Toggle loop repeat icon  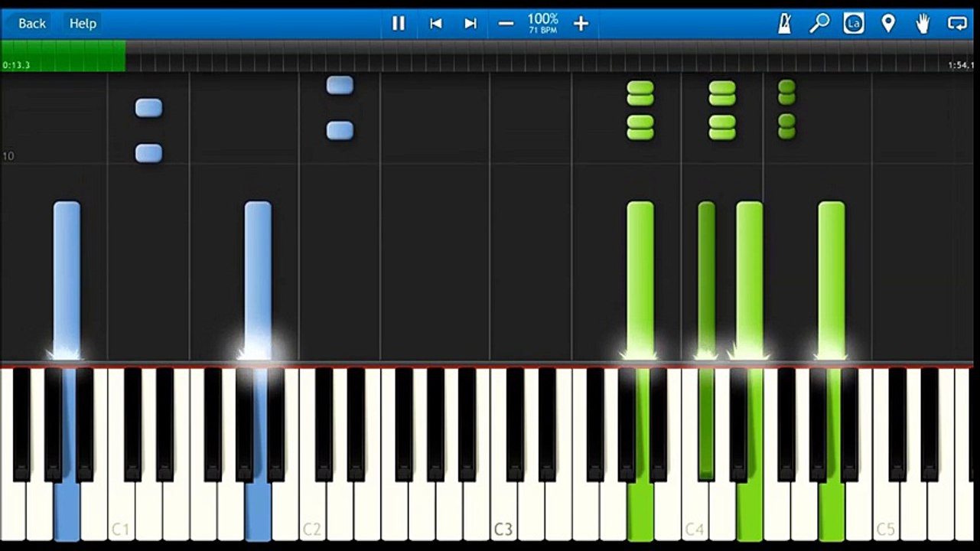957,24
